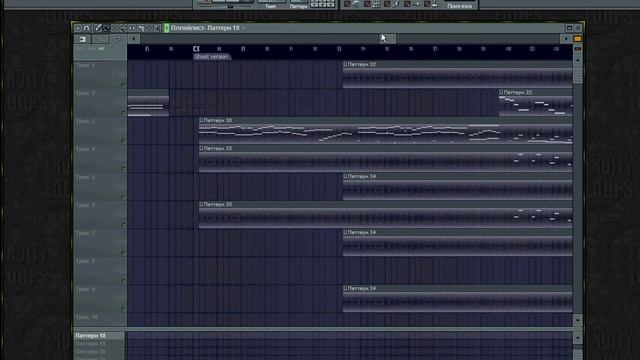
Task: Open menu of Паттерн 34 clip on Трек 9
Action: tap(345, 288)
